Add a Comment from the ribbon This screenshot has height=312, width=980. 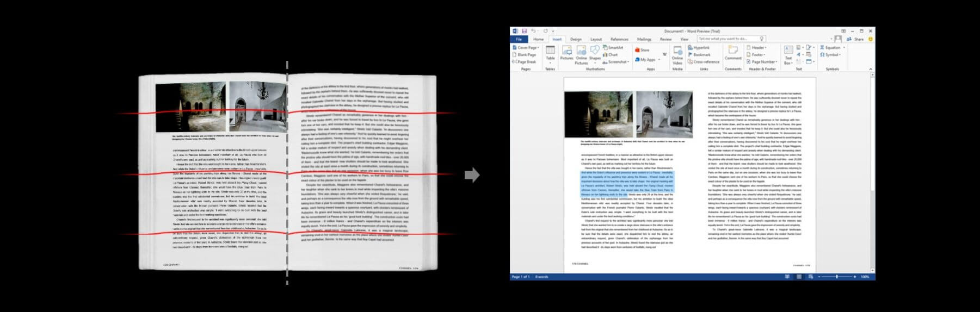click(x=733, y=53)
